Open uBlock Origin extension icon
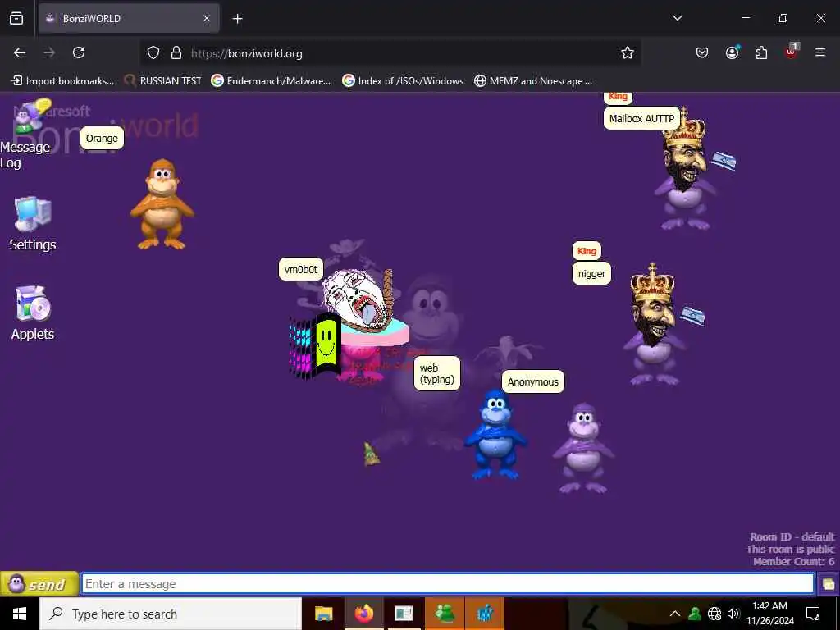This screenshot has height=630, width=840. [x=792, y=52]
